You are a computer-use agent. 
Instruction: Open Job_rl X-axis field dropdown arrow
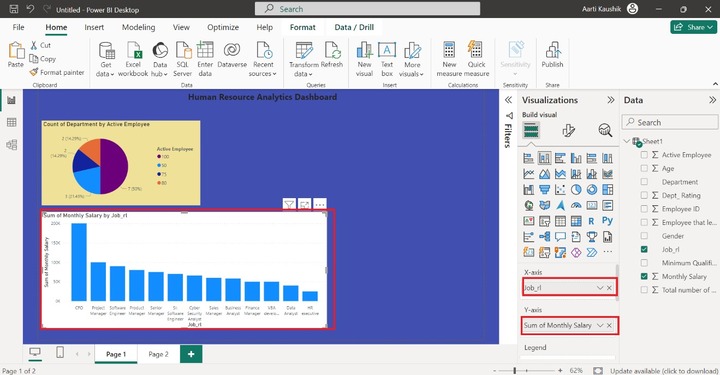click(x=600, y=287)
